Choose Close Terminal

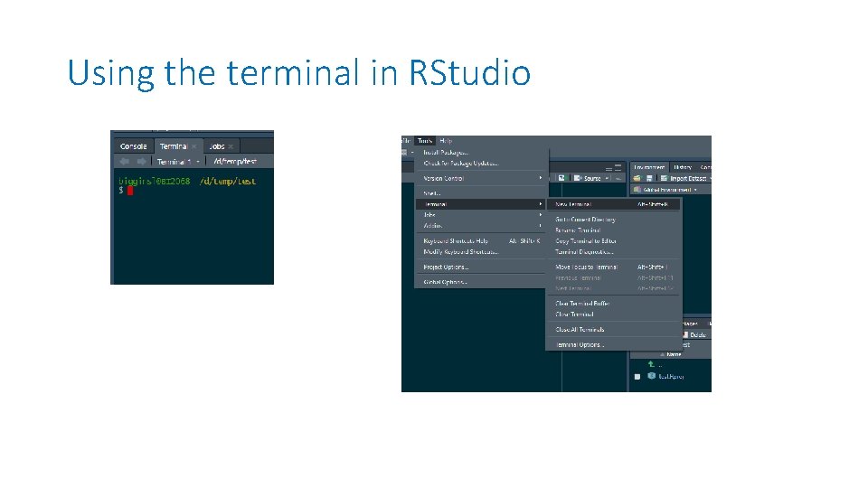click(x=614, y=314)
